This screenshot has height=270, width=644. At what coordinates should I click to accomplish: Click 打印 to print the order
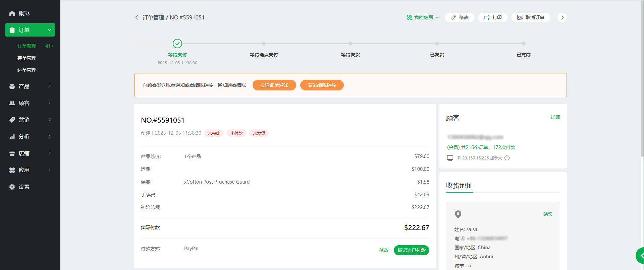(x=493, y=17)
